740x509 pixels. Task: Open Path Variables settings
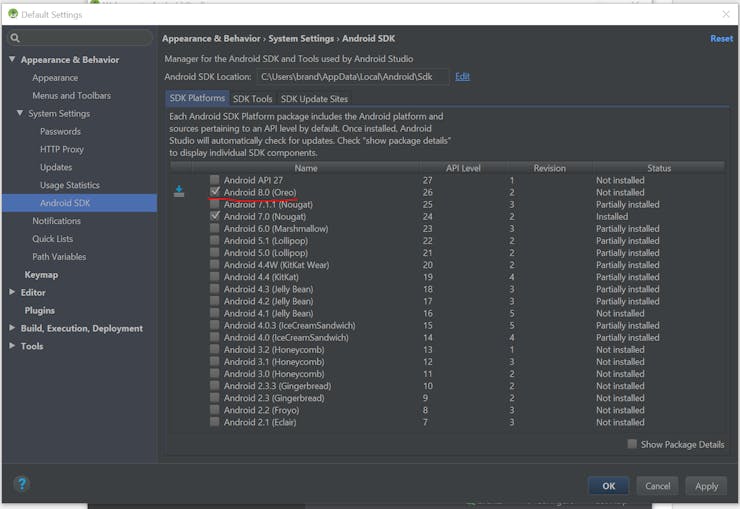coord(59,257)
